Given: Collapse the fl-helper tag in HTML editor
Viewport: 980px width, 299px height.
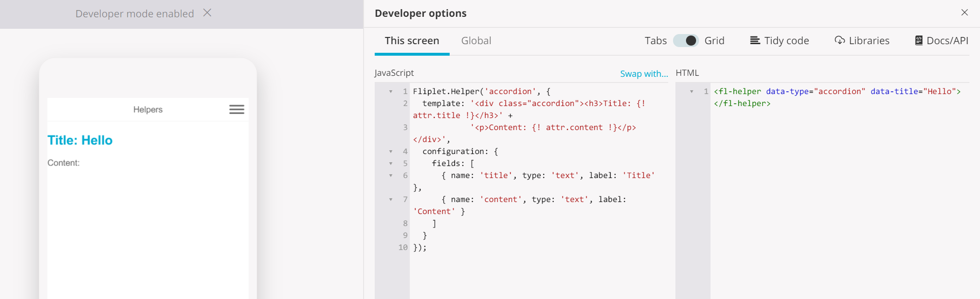Looking at the screenshot, I should click(691, 92).
